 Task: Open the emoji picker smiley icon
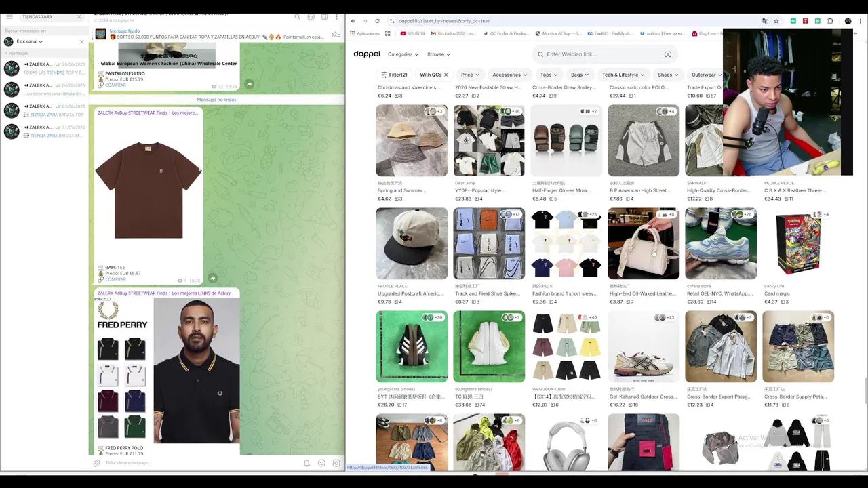coord(321,463)
